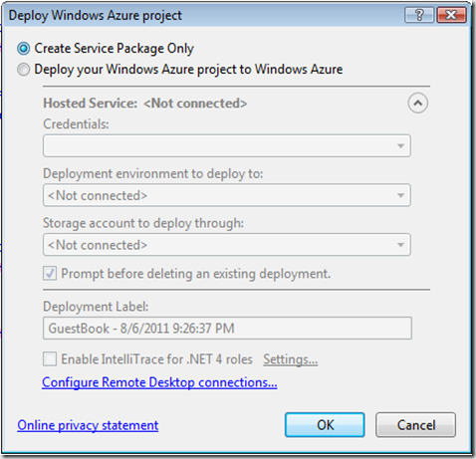This screenshot has height=459, width=476.
Task: Click the Hosted Service Not connected heading
Action: pyautogui.click(x=145, y=104)
